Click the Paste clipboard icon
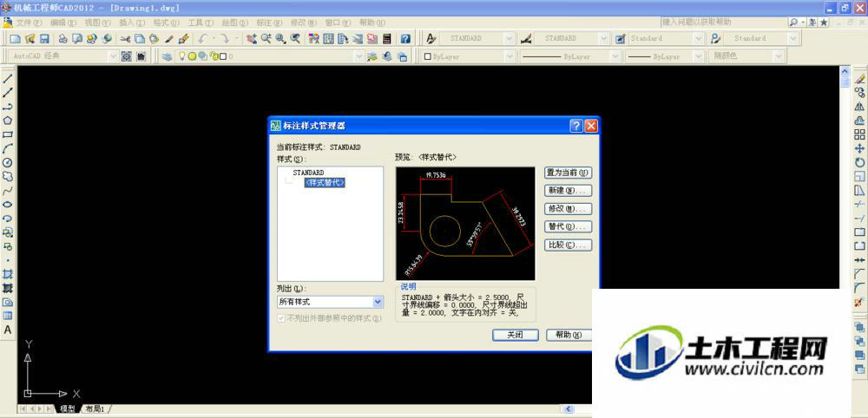Image resolution: width=868 pixels, height=418 pixels. 155,39
